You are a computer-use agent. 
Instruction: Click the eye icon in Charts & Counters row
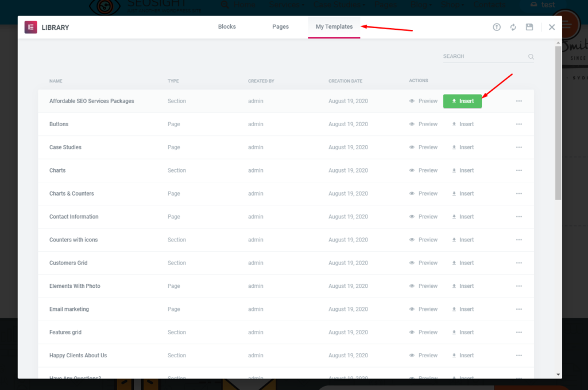pyautogui.click(x=412, y=194)
